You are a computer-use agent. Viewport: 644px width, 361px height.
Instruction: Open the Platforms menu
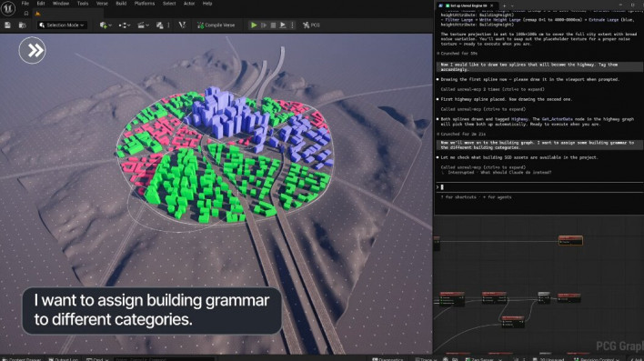point(145,4)
